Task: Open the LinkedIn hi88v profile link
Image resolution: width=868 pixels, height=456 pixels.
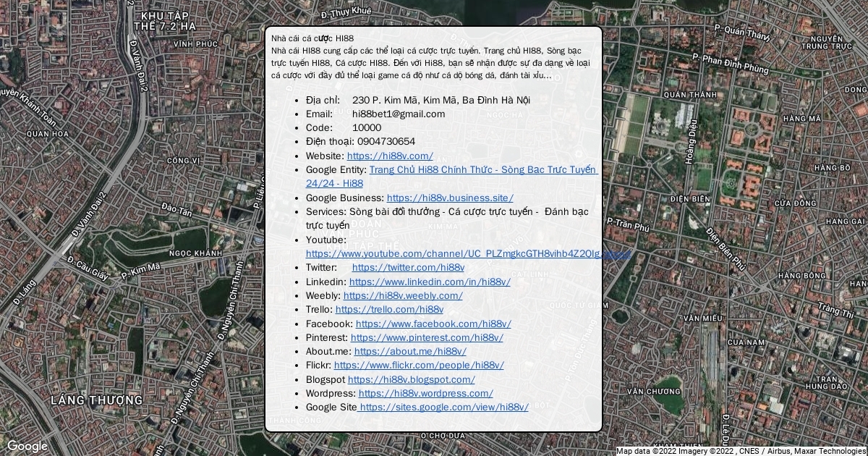Action: pos(430,282)
